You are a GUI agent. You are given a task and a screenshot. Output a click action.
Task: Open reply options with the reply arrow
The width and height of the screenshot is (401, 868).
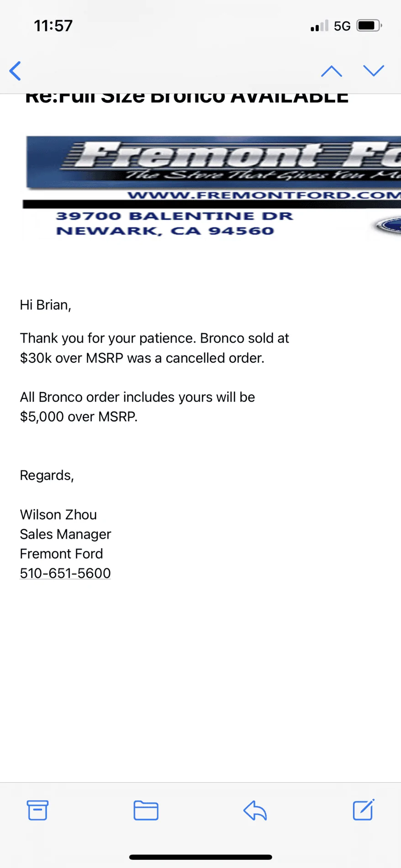tap(255, 810)
